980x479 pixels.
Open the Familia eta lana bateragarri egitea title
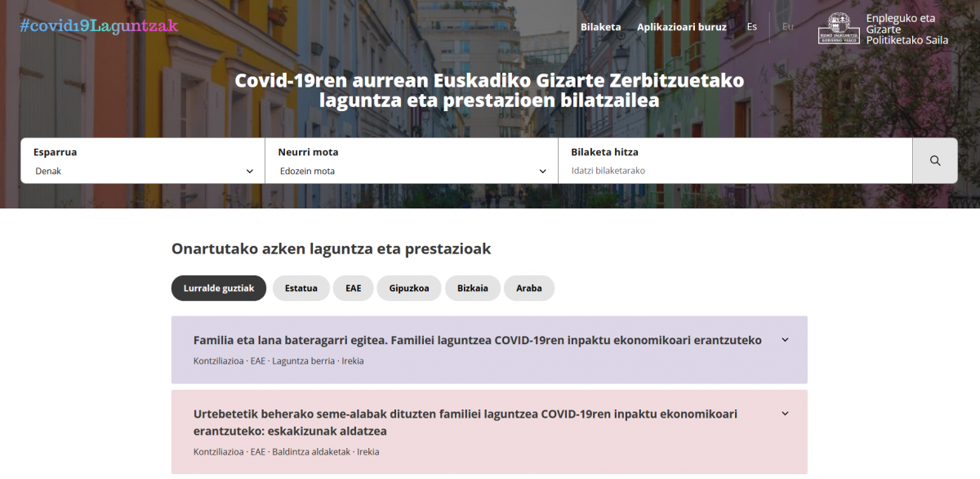pos(477,340)
